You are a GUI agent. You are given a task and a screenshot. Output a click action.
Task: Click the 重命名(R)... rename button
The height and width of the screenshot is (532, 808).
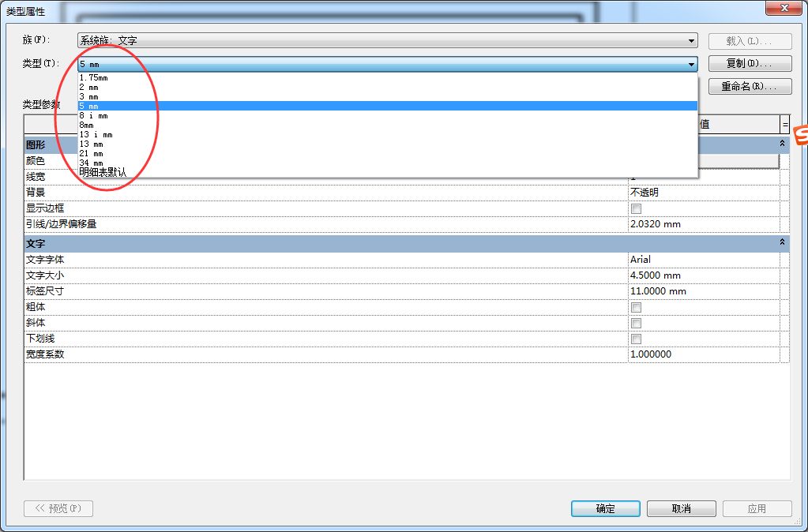(750, 86)
